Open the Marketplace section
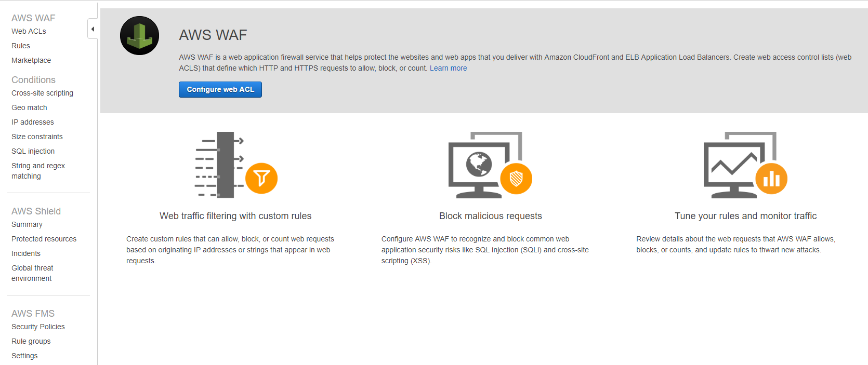This screenshot has height=365, width=868. pyautogui.click(x=31, y=60)
